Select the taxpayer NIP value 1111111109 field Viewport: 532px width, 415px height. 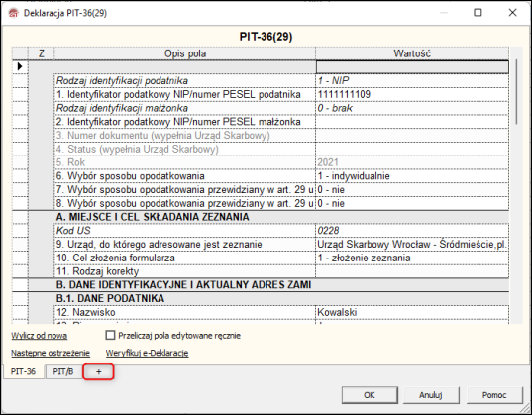[x=412, y=94]
